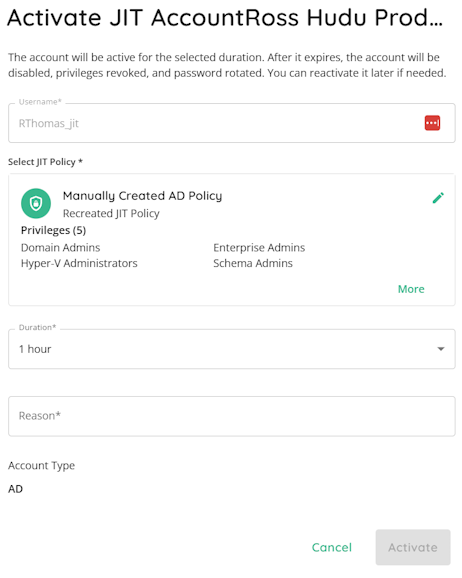Select the Manually Created AD Policy title

point(142,196)
